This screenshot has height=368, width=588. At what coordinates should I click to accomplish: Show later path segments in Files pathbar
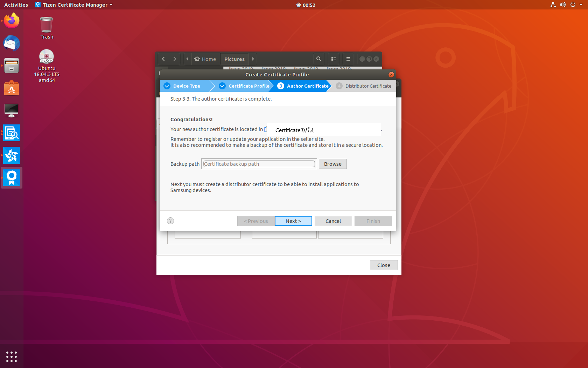pos(253,59)
